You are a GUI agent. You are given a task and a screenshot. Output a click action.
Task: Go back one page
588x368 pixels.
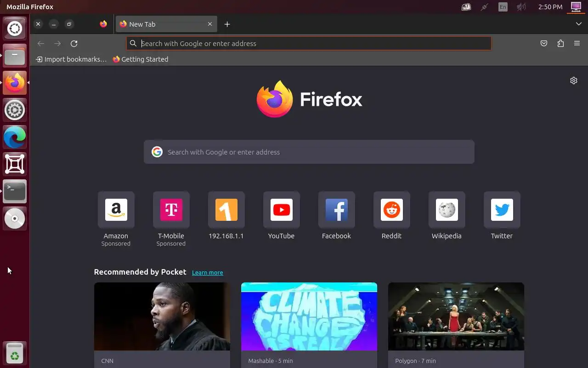pos(41,44)
